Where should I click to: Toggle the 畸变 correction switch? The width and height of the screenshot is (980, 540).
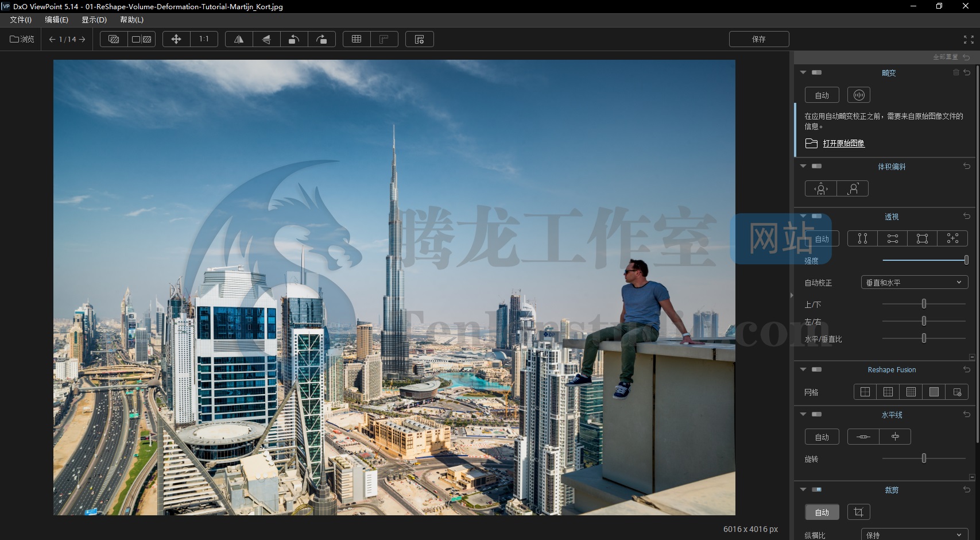coord(816,72)
